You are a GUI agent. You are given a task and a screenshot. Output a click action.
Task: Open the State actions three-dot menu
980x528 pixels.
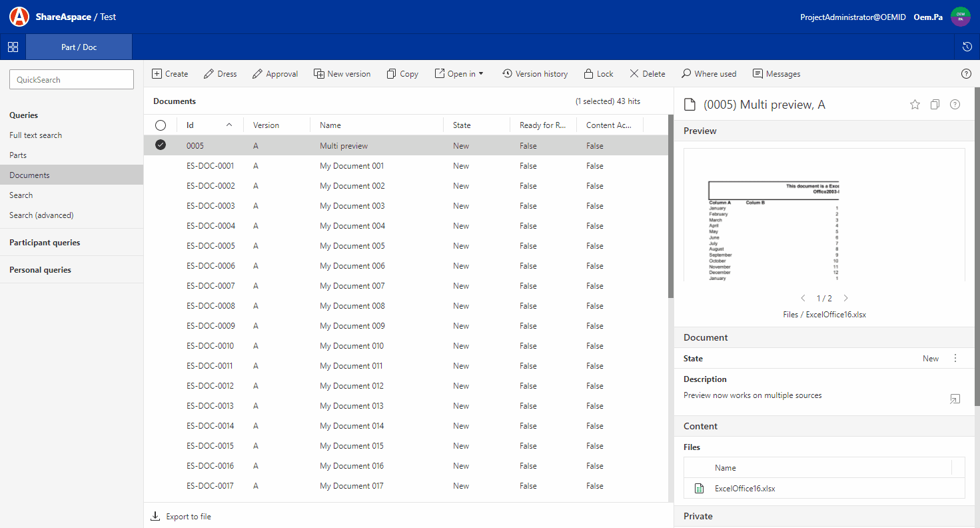(955, 358)
